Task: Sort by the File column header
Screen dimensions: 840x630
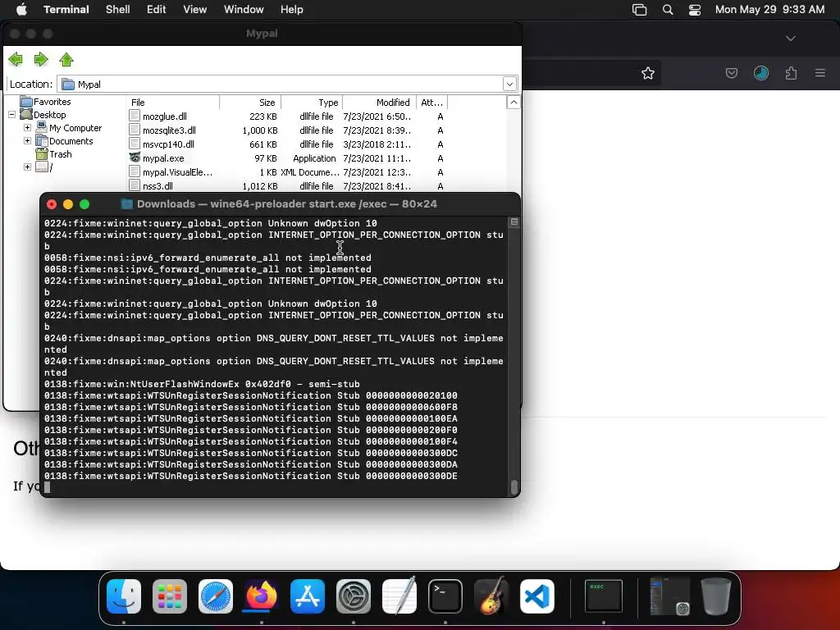Action: click(x=173, y=103)
